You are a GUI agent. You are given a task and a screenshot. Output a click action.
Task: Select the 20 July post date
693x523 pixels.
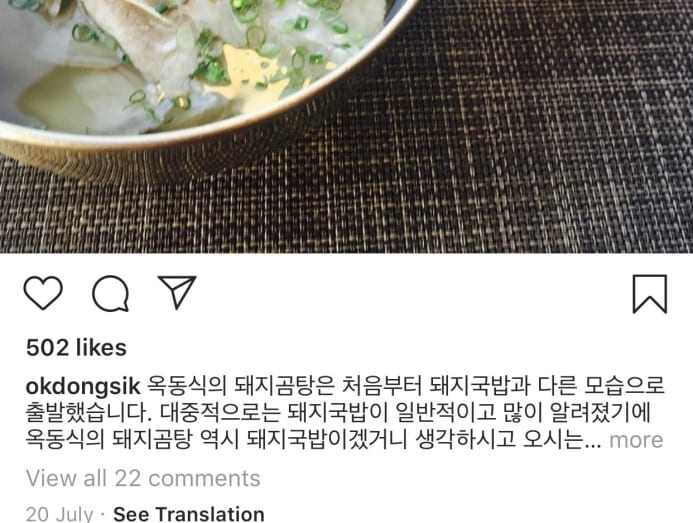[60, 514]
